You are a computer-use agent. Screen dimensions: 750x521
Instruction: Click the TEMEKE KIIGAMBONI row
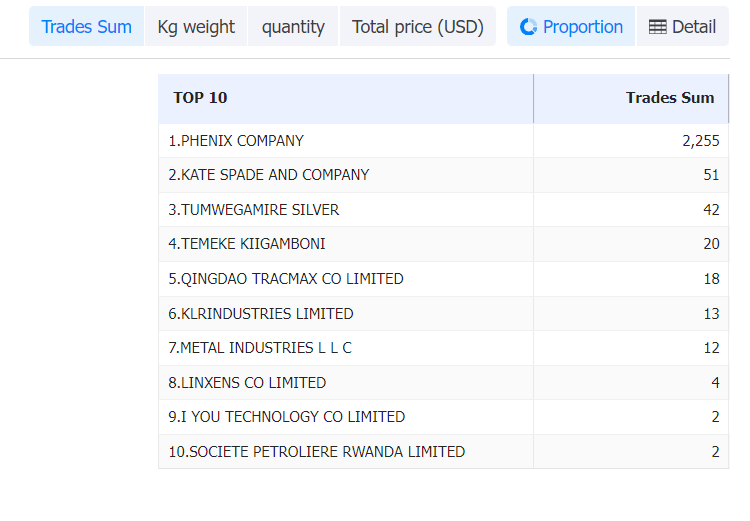pos(247,244)
